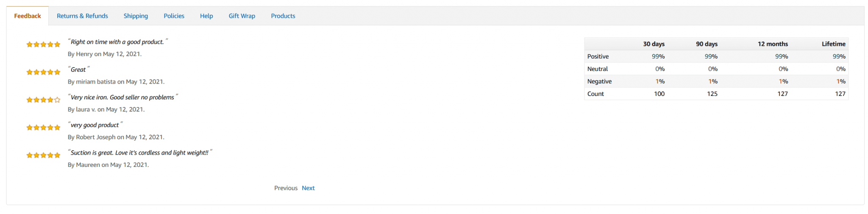Click Robert Joseph's star rating
Image resolution: width=868 pixels, height=214 pixels.
tap(43, 127)
